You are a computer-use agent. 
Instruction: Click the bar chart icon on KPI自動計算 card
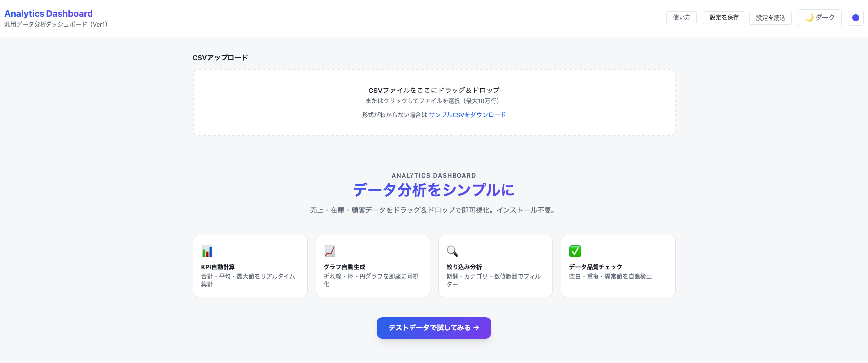point(207,251)
